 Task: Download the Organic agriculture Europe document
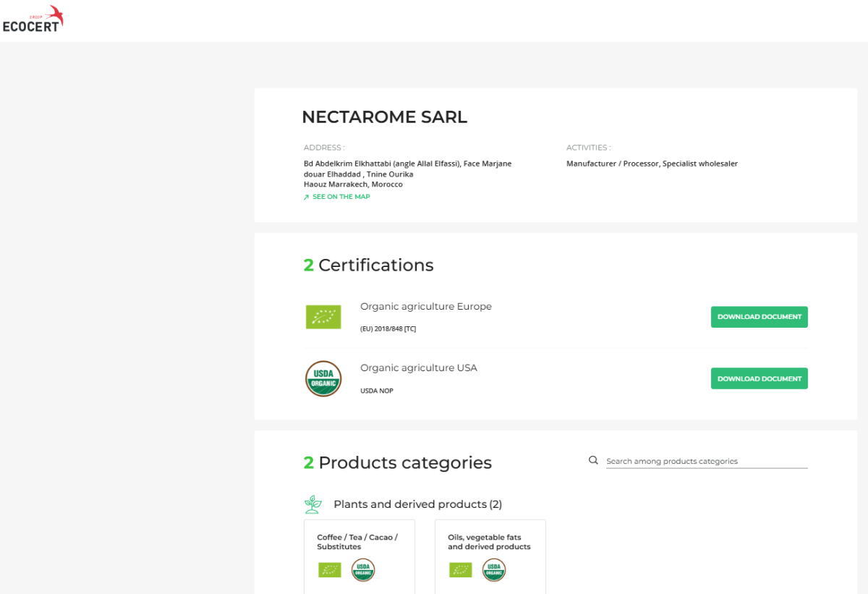pos(759,317)
